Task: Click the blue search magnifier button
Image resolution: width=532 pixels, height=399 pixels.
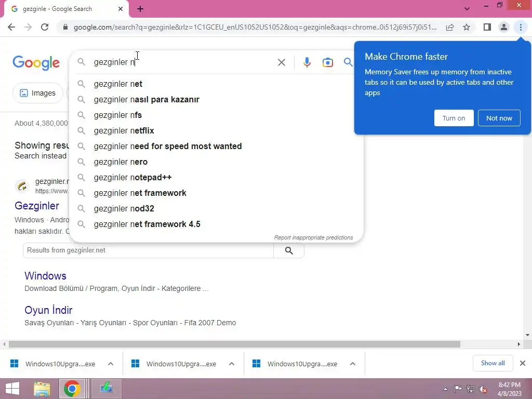Action: click(348, 62)
